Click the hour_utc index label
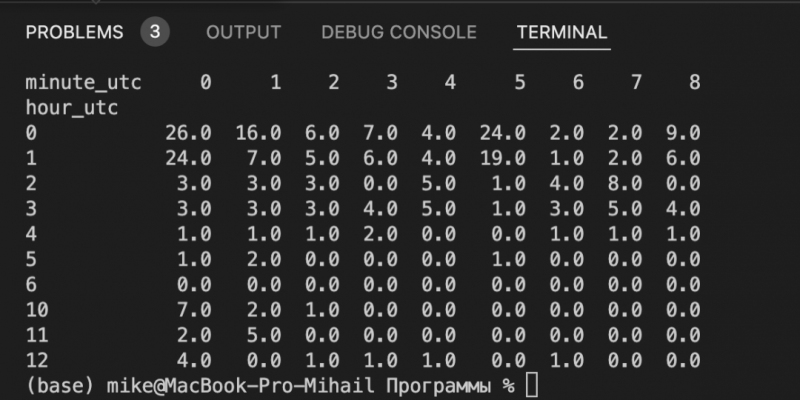The height and width of the screenshot is (400, 800). [x=72, y=108]
